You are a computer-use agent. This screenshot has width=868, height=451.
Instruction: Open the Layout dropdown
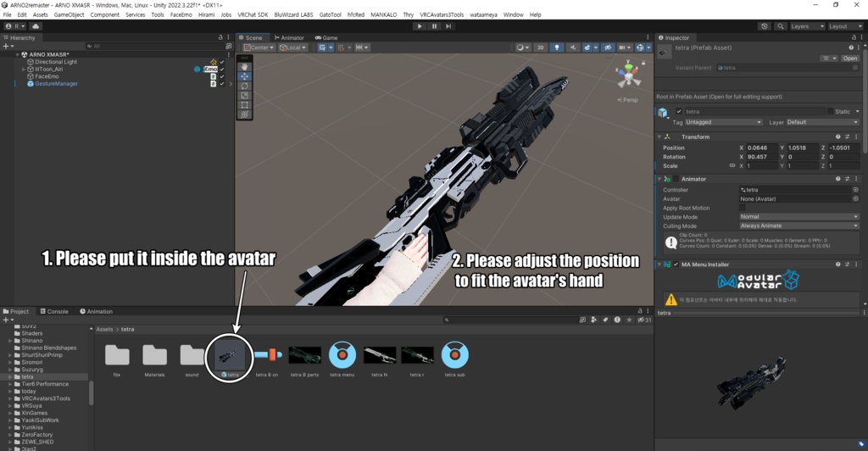pos(845,26)
